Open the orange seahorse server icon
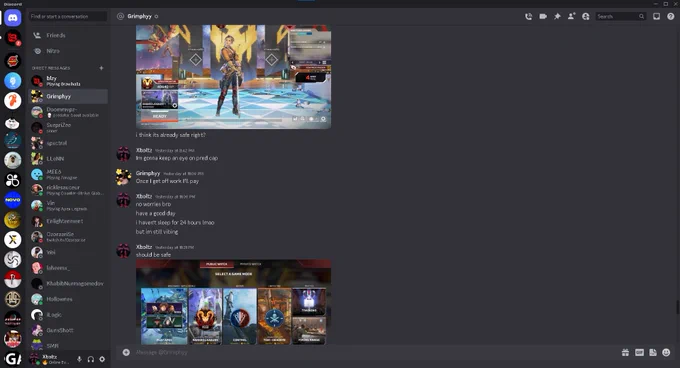680x368 pixels. point(13,101)
